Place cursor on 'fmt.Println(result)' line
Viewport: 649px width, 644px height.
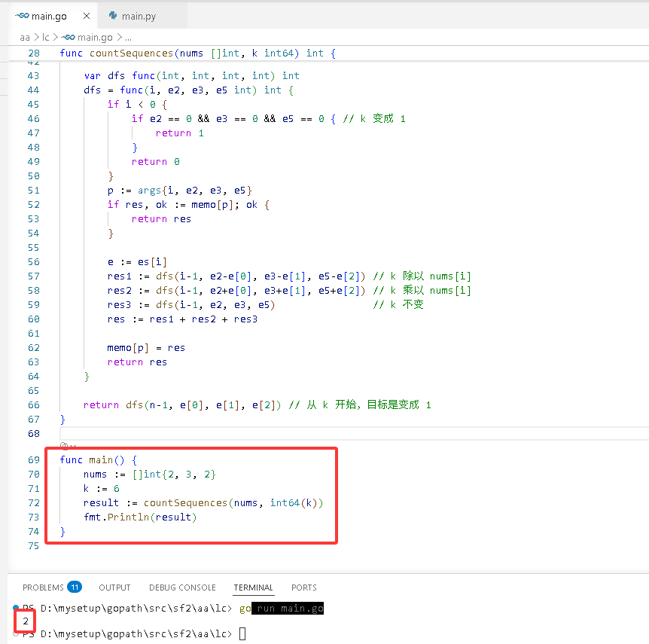(140, 517)
